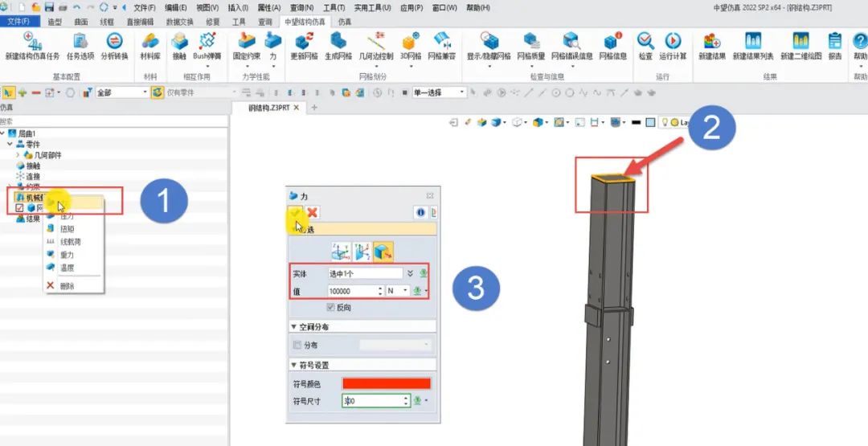Click the 检查 check icon
Viewport: 868px width, 446px height.
(x=645, y=42)
